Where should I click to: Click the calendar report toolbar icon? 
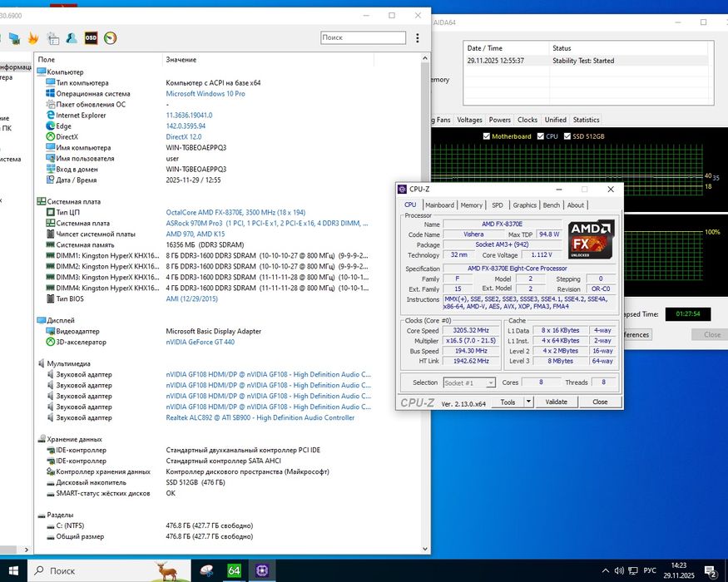click(x=53, y=38)
